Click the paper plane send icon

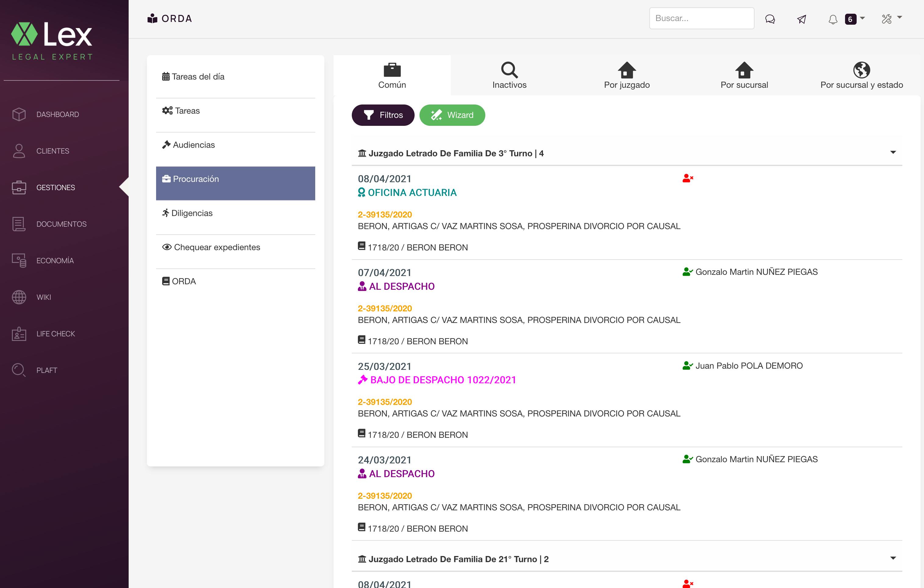(x=801, y=19)
